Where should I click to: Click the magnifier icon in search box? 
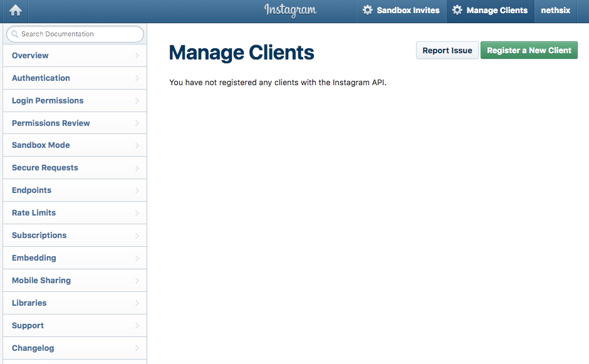(x=14, y=34)
